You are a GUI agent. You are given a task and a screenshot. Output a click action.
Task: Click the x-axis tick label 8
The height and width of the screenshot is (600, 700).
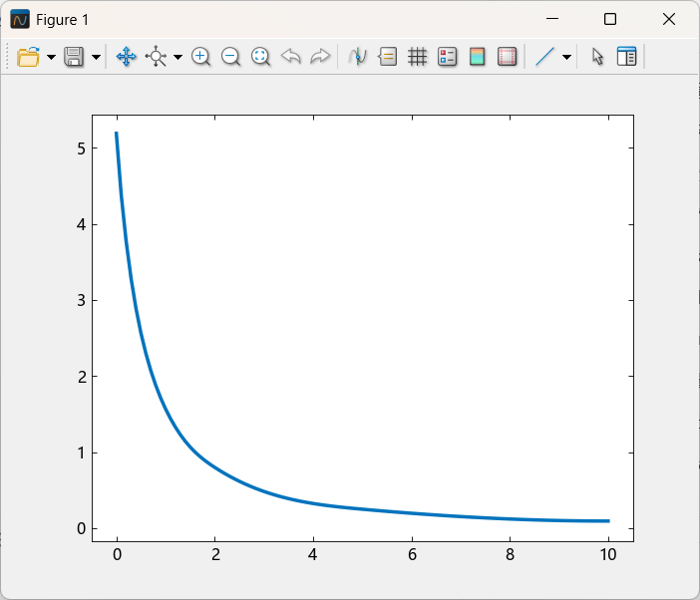point(510,554)
